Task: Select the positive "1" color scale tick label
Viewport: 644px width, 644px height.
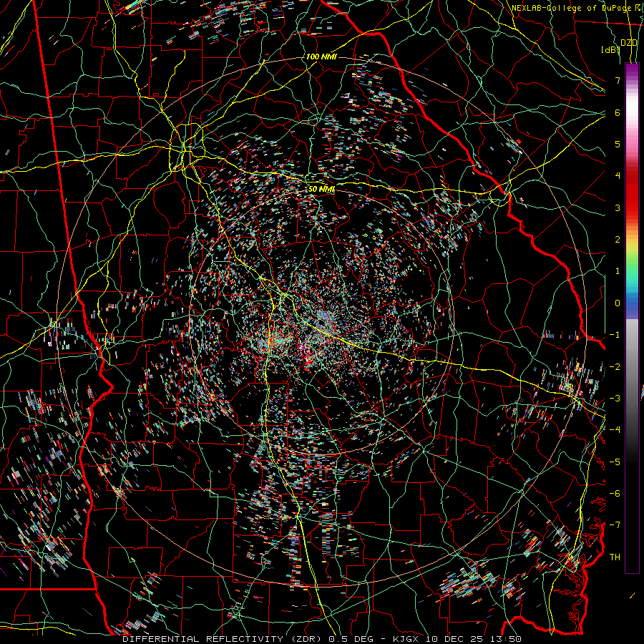Action: (x=618, y=271)
